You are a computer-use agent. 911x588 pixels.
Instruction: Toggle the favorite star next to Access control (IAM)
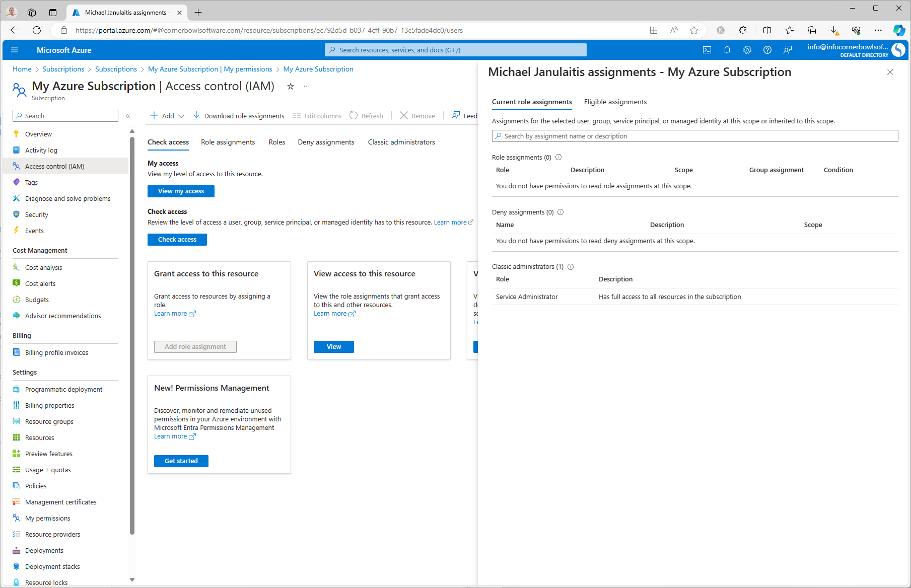291,87
